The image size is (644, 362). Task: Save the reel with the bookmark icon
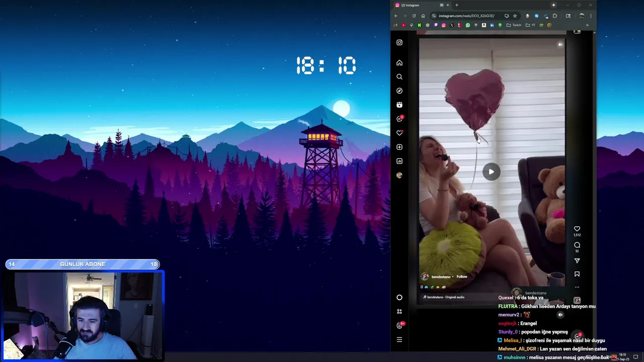[x=577, y=274]
